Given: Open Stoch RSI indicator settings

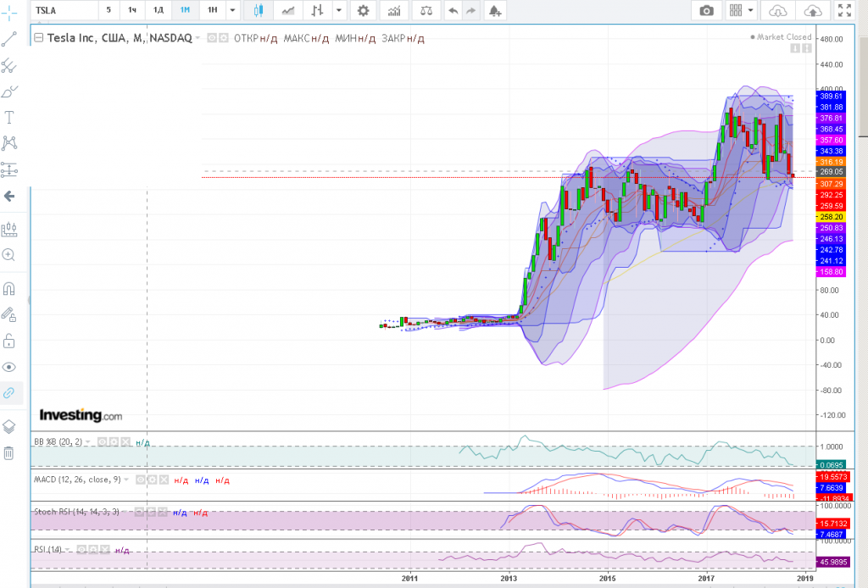Looking at the screenshot, I should [x=151, y=513].
